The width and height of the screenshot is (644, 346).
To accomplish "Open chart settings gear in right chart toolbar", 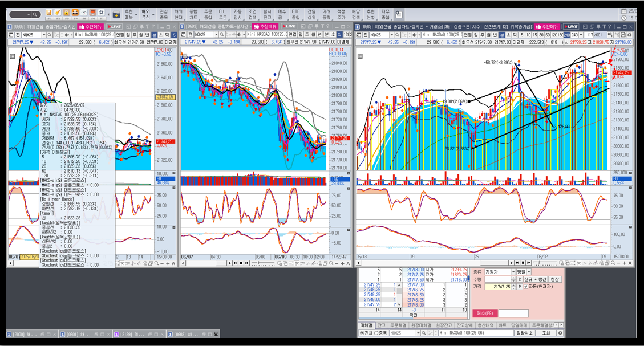I will [629, 35].
